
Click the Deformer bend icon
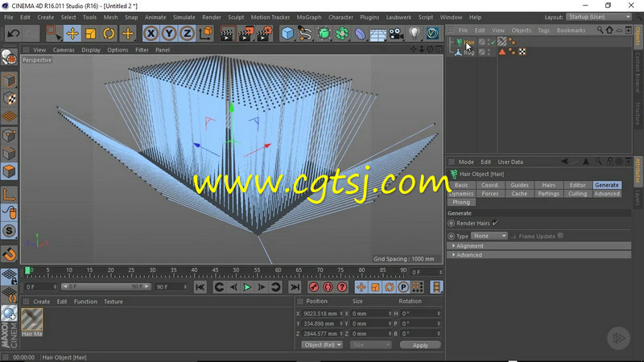click(360, 34)
